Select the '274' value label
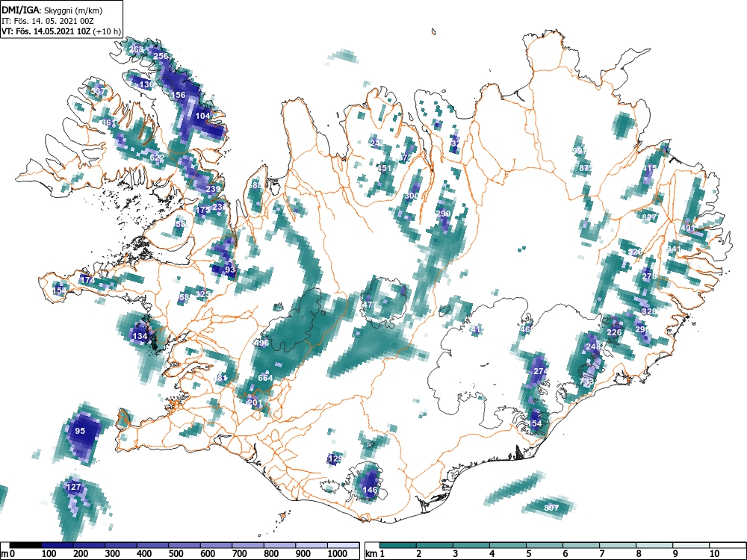The width and height of the screenshot is (747, 560). pyautogui.click(x=541, y=371)
